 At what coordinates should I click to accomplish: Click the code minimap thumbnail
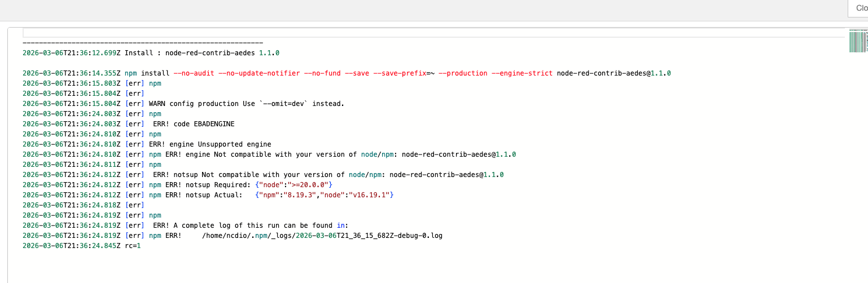click(857, 41)
